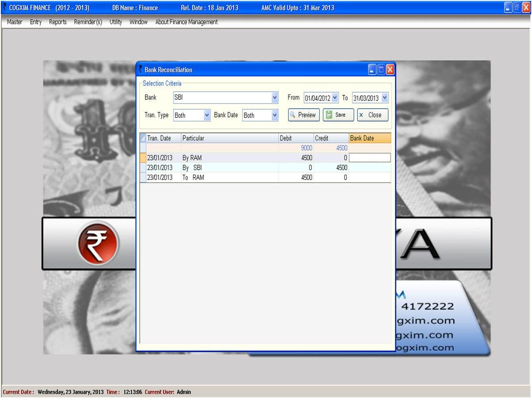Click the total debit value 9000
The image size is (532, 399).
tap(306, 148)
